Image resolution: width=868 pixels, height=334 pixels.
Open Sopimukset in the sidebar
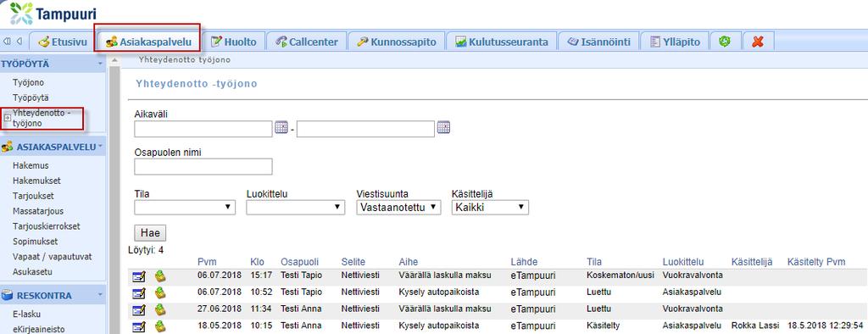(35, 242)
